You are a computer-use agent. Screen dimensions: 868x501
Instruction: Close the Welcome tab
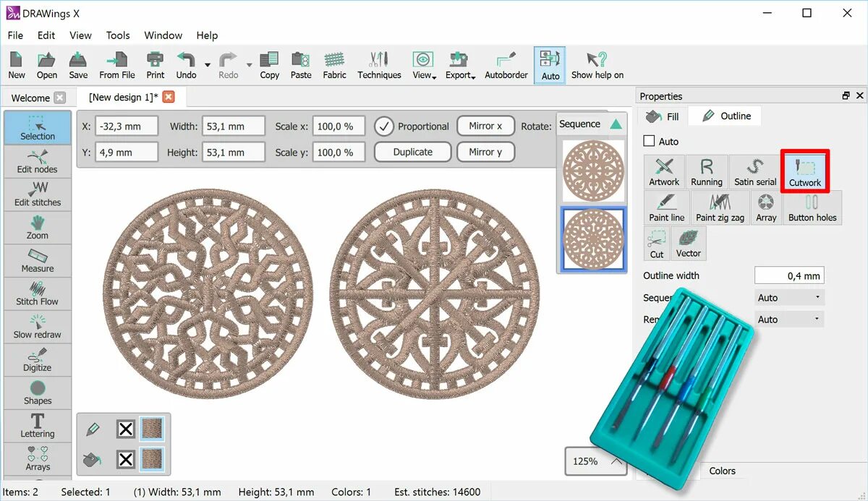pyautogui.click(x=59, y=98)
